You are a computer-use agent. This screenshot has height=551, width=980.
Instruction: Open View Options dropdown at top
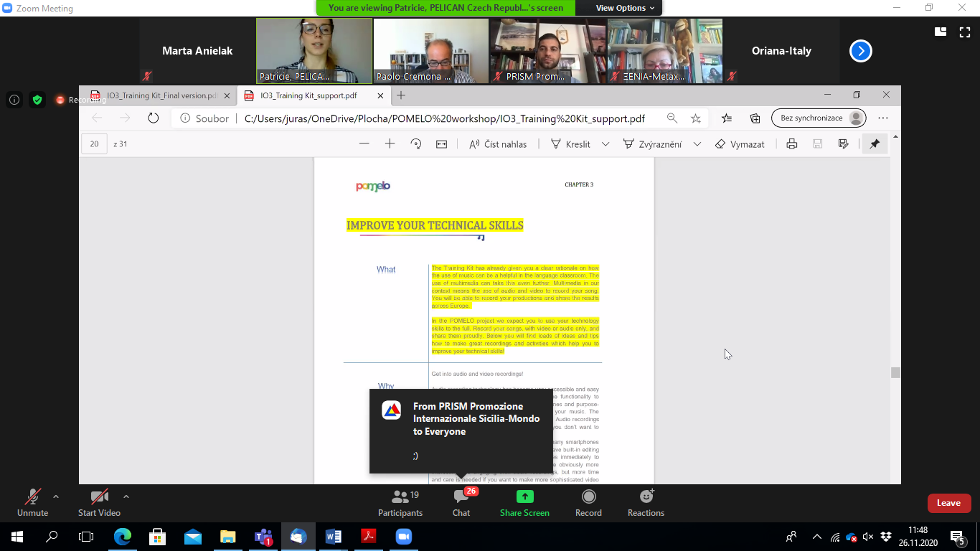tap(625, 8)
